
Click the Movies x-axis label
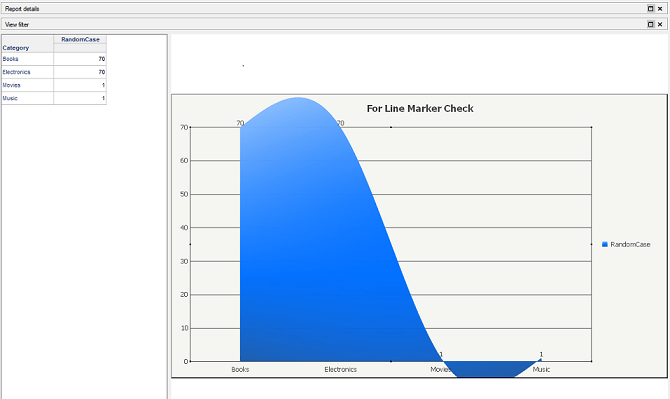coord(440,370)
